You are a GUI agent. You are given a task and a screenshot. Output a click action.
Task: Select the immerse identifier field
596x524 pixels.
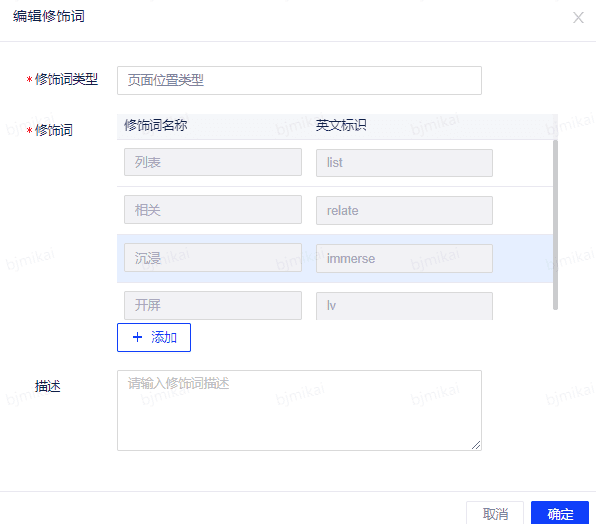click(404, 258)
